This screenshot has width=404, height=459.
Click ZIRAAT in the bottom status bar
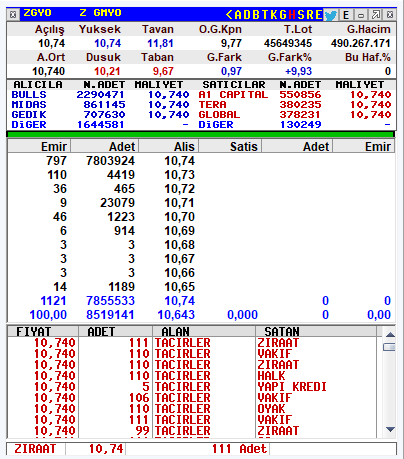pyautogui.click(x=35, y=449)
